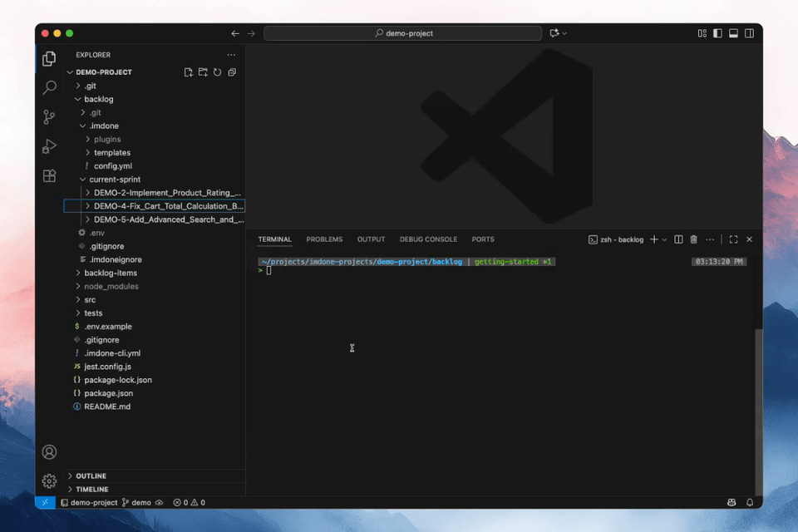Open the Source Control view

click(49, 117)
